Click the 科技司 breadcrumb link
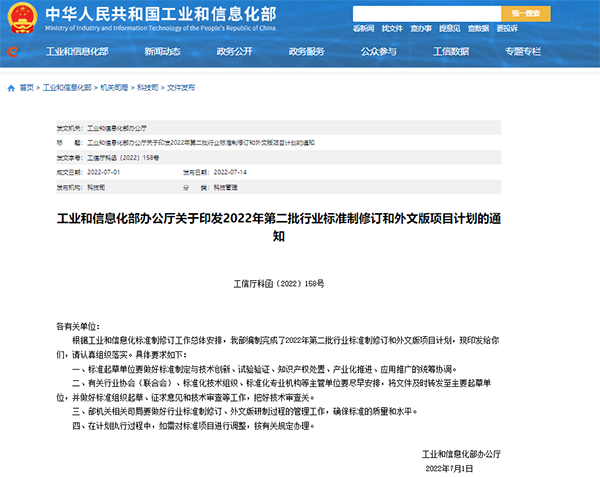The width and height of the screenshot is (600, 477). coord(148,88)
